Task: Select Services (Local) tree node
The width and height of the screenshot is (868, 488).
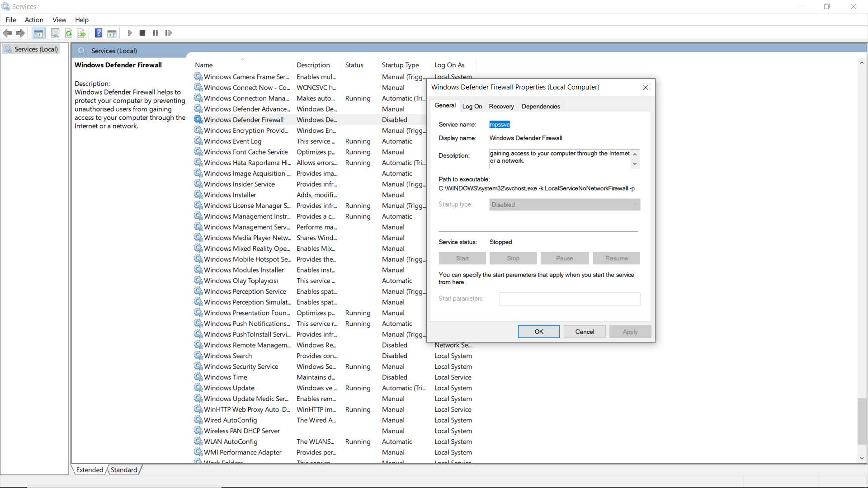Action: click(36, 49)
